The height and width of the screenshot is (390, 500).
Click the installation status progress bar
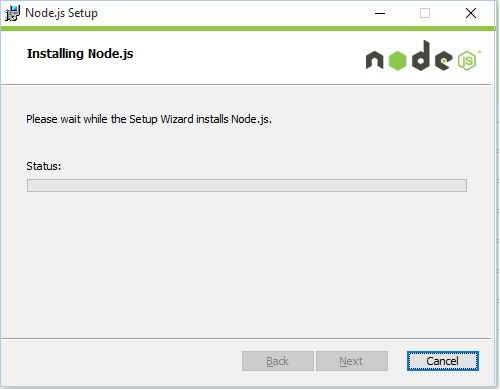[x=247, y=185]
